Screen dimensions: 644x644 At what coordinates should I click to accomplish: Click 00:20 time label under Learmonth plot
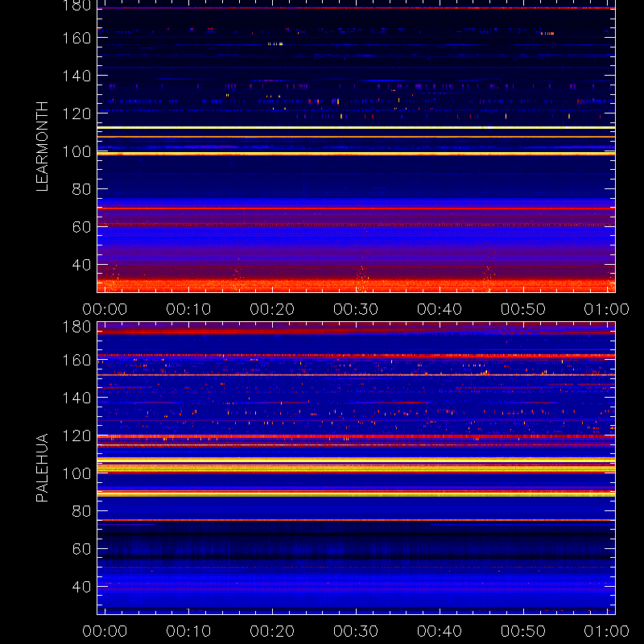tap(272, 309)
